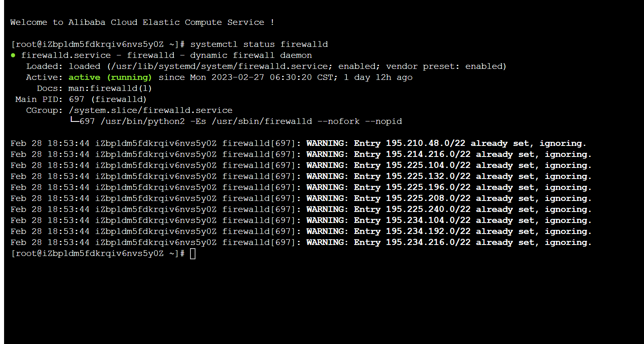Click the tree branch symbol before 697 process
Viewport: 644px width, 344px height.
(74, 121)
